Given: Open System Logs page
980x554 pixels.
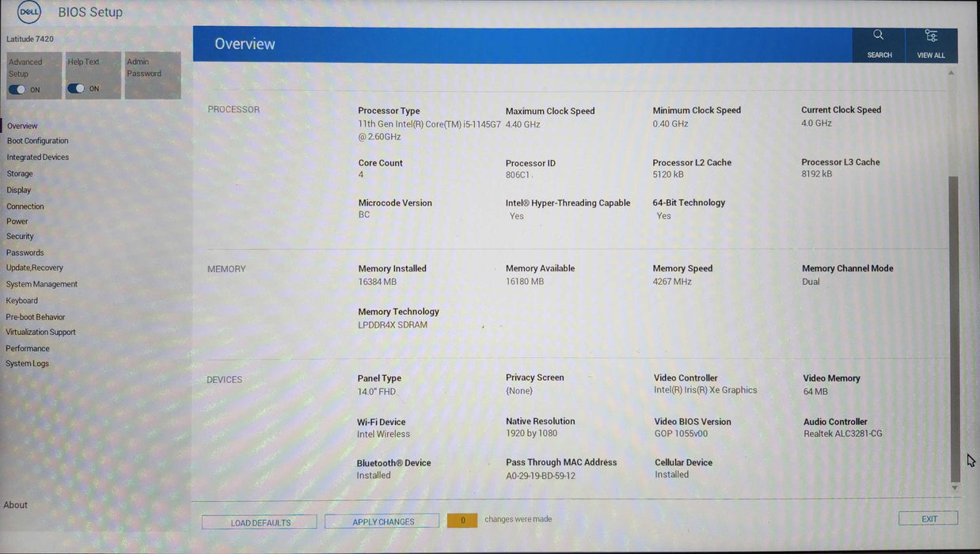Looking at the screenshot, I should [x=27, y=364].
